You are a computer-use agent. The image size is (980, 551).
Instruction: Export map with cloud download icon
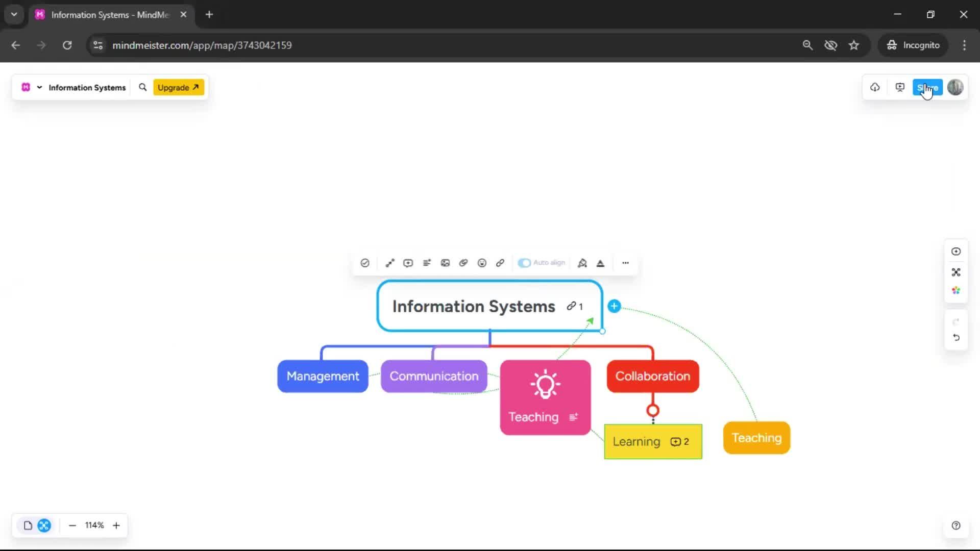(875, 87)
